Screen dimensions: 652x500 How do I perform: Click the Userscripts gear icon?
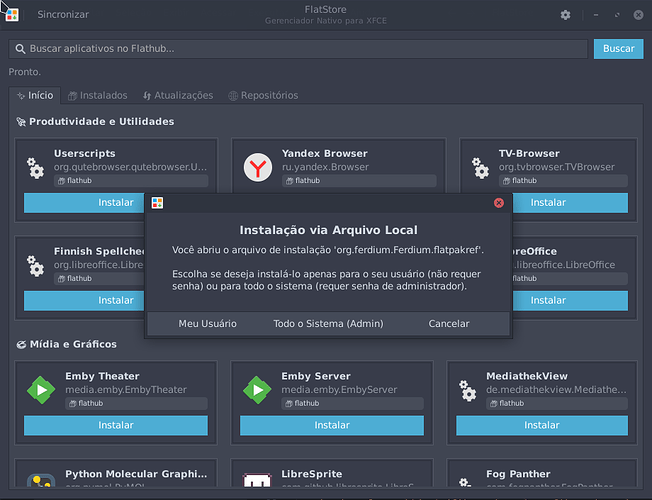[35, 168]
